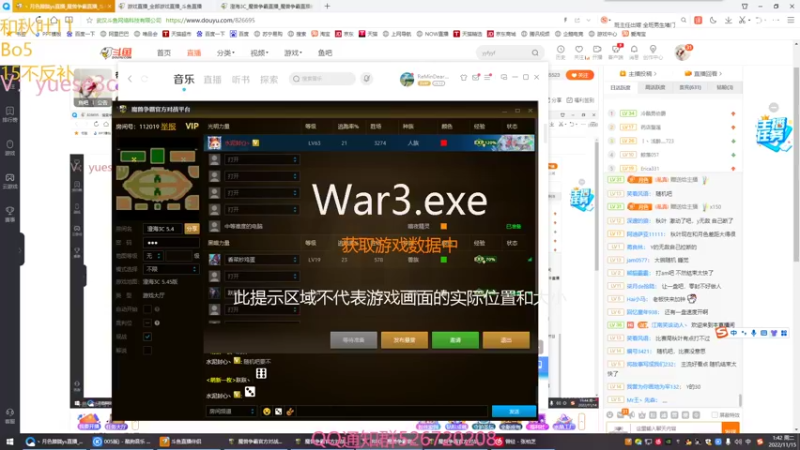Viewport: 800px width, 450px height.
Task: Open the chat channel dropdown beside the chat input
Action: 231,411
